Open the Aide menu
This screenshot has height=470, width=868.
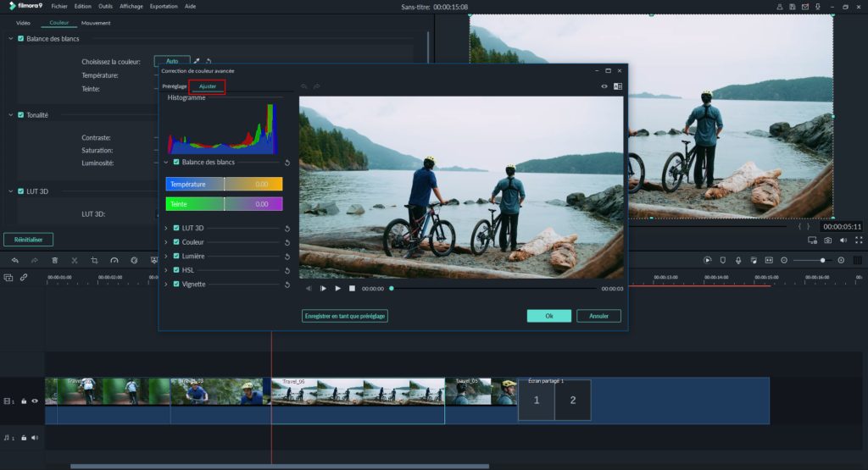tap(190, 7)
